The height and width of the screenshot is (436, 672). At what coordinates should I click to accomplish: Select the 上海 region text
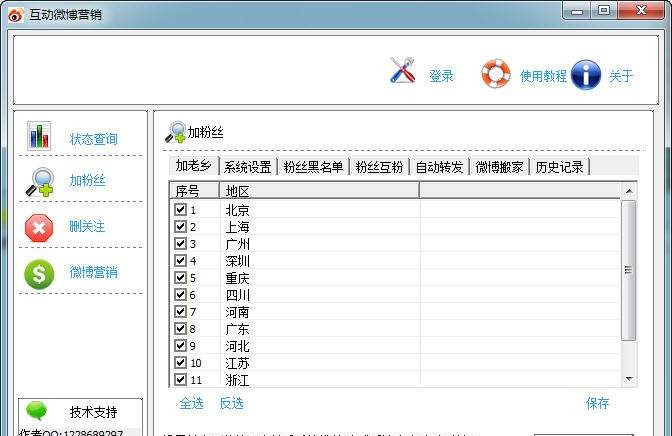[237, 227]
